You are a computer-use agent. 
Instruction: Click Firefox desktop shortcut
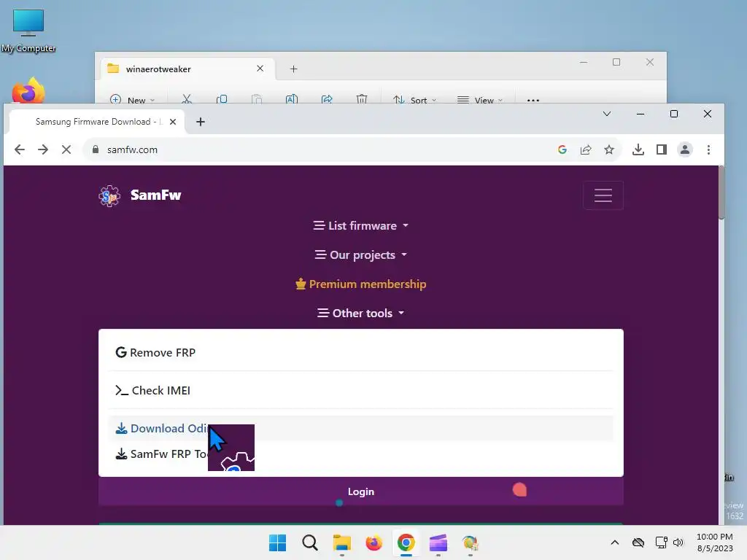(x=28, y=90)
